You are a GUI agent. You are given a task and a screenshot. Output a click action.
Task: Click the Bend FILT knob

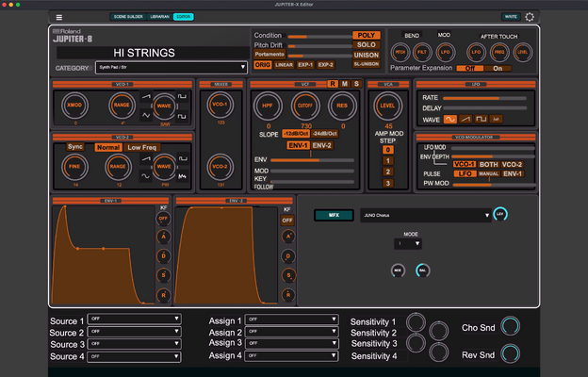[x=422, y=52]
